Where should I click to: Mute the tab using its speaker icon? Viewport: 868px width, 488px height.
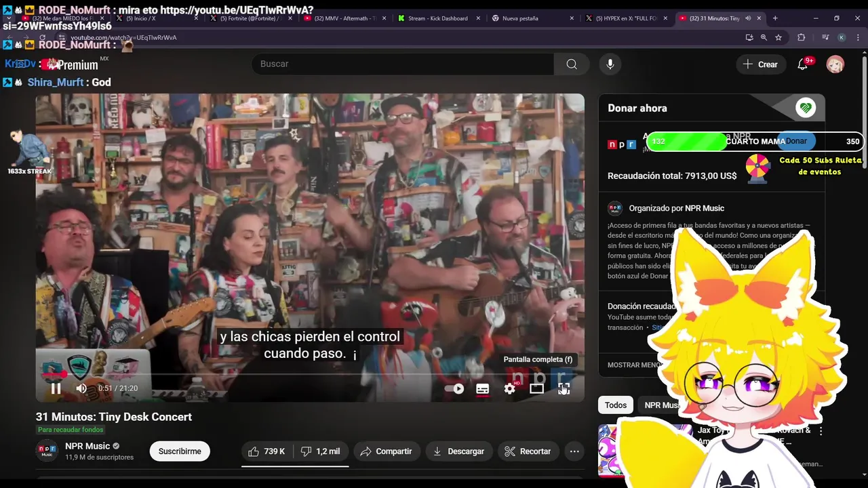(x=748, y=18)
